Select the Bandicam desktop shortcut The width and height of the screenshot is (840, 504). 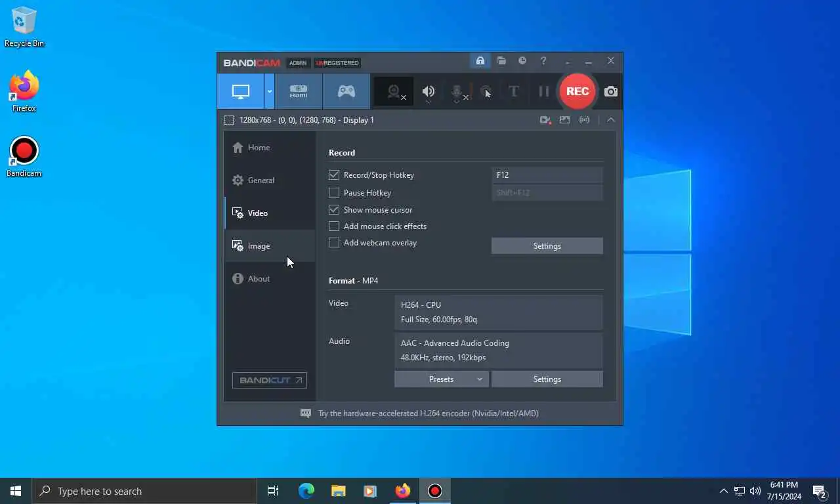click(x=24, y=157)
